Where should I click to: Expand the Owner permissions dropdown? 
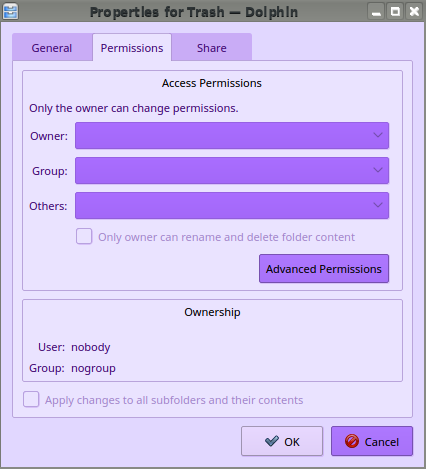232,135
